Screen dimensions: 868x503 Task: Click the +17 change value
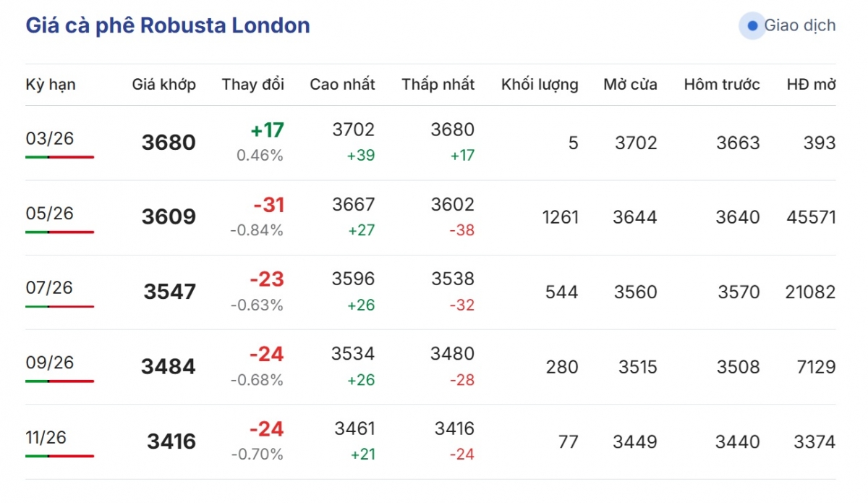coord(267,131)
